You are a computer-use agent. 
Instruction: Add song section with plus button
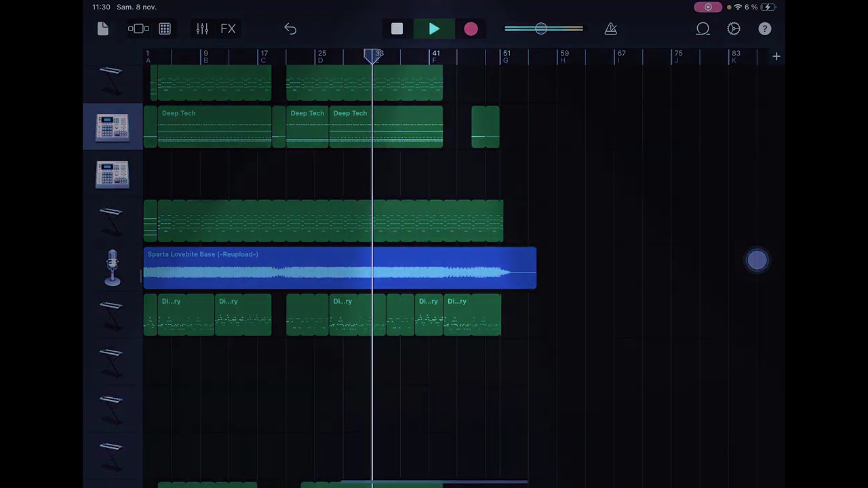pos(776,57)
